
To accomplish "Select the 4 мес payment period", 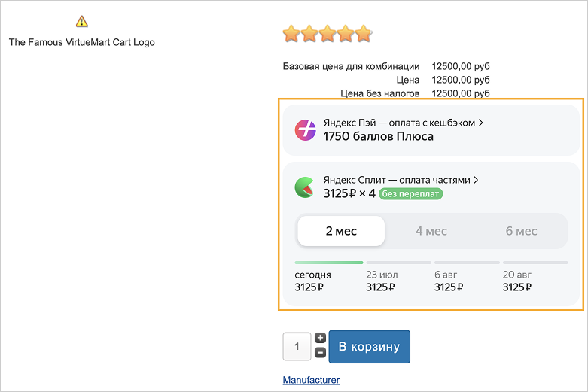I will [x=431, y=231].
